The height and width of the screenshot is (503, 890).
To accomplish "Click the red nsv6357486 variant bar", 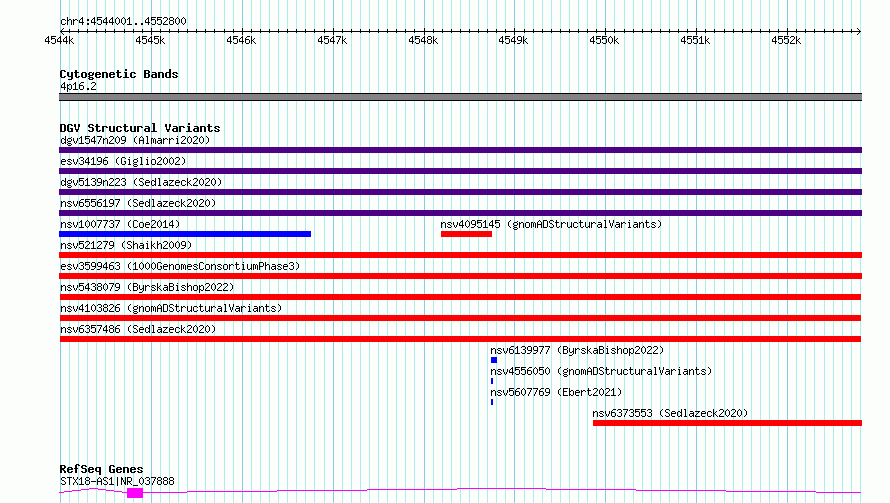I will pyautogui.click(x=460, y=339).
